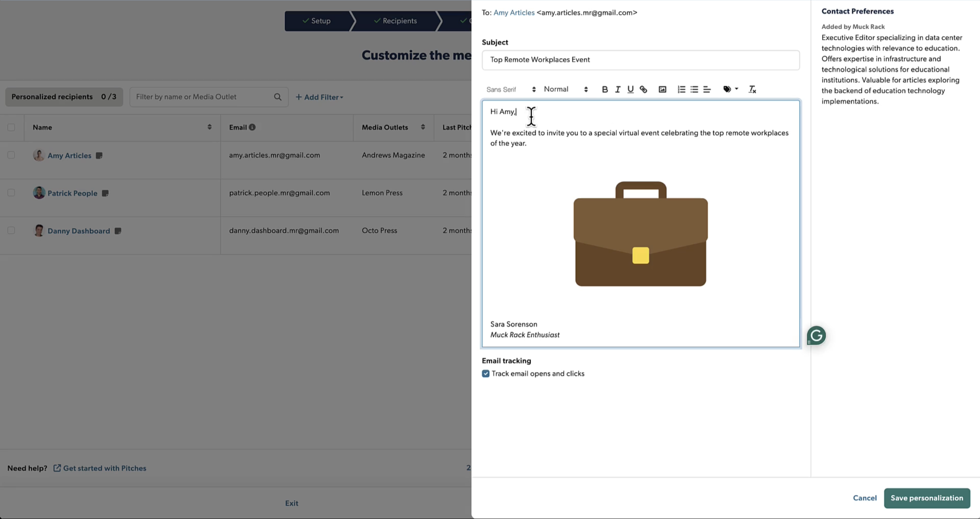Open the Normal text size dropdown
Screen dimensions: 980x519
[565, 90]
